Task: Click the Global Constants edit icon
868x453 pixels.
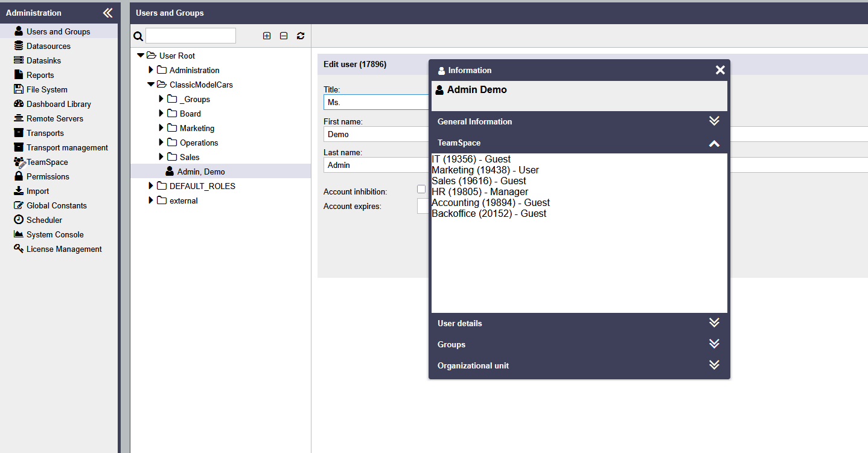Action: tap(19, 205)
